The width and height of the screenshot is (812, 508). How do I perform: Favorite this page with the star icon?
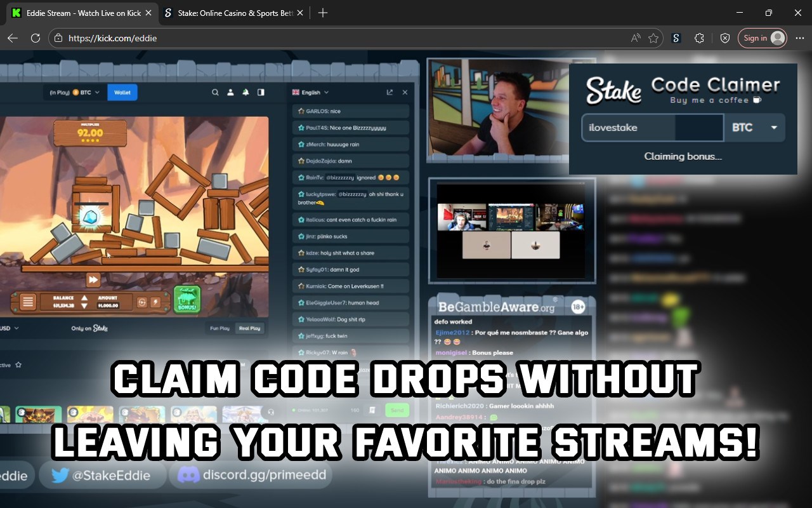(x=653, y=38)
